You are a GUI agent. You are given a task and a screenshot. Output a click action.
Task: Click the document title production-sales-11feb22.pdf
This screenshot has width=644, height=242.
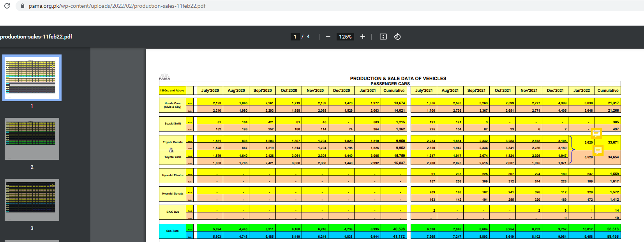[36, 37]
